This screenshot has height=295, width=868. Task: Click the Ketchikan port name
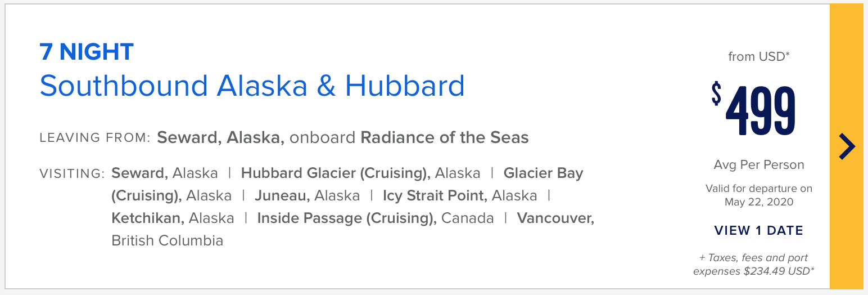(148, 218)
